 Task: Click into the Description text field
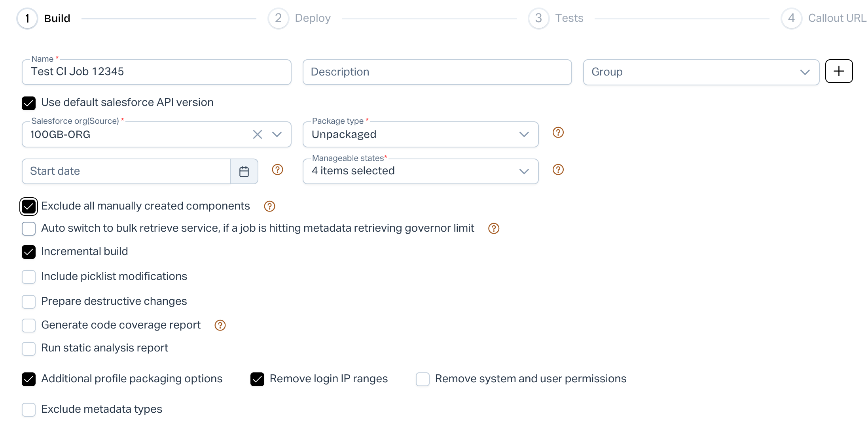tap(437, 72)
